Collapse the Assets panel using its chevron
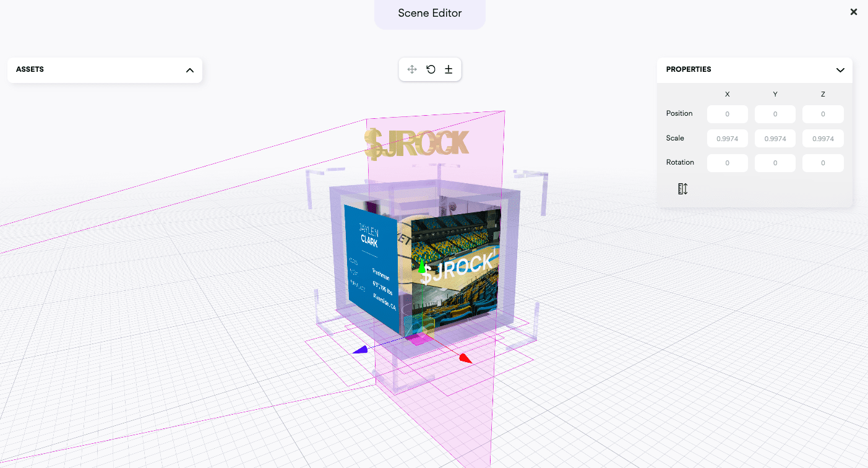Screen dimensions: 868x468 coord(190,70)
